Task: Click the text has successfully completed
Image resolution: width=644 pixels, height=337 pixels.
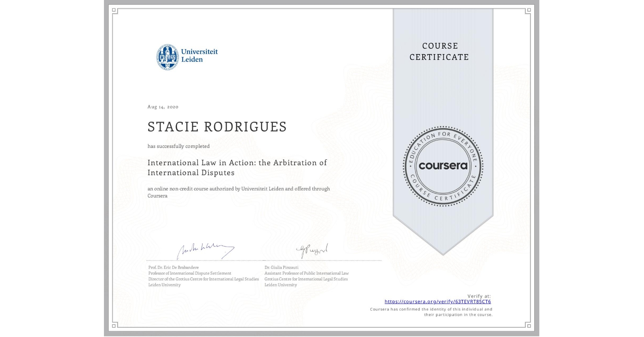Action: (178, 146)
